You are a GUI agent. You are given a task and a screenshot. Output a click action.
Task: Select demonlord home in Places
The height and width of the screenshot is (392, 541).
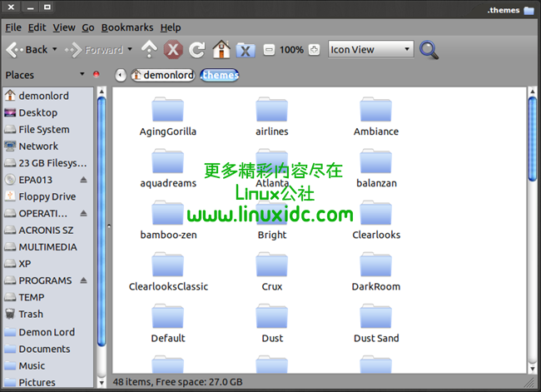click(48, 96)
